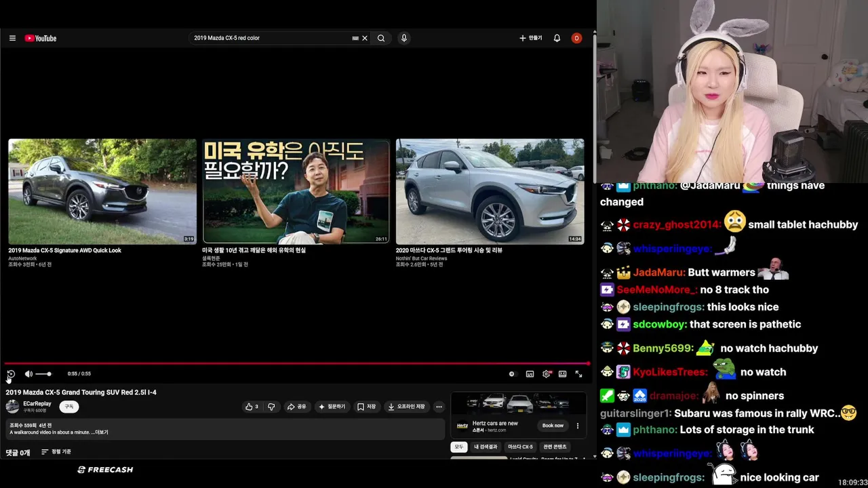The image size is (868, 488).
Task: Adjust the player volume slider
Action: tap(43, 374)
